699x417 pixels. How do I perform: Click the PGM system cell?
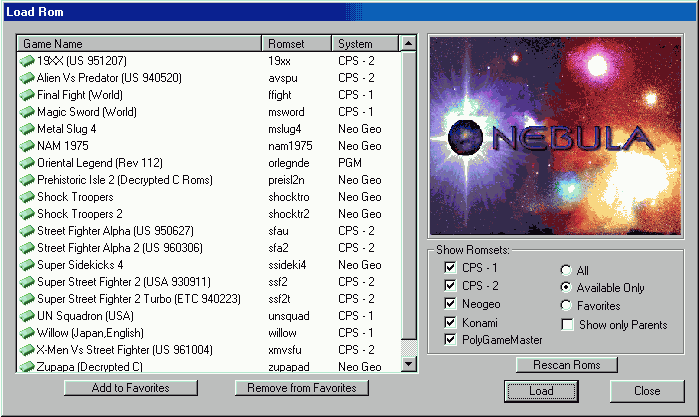pos(350,163)
